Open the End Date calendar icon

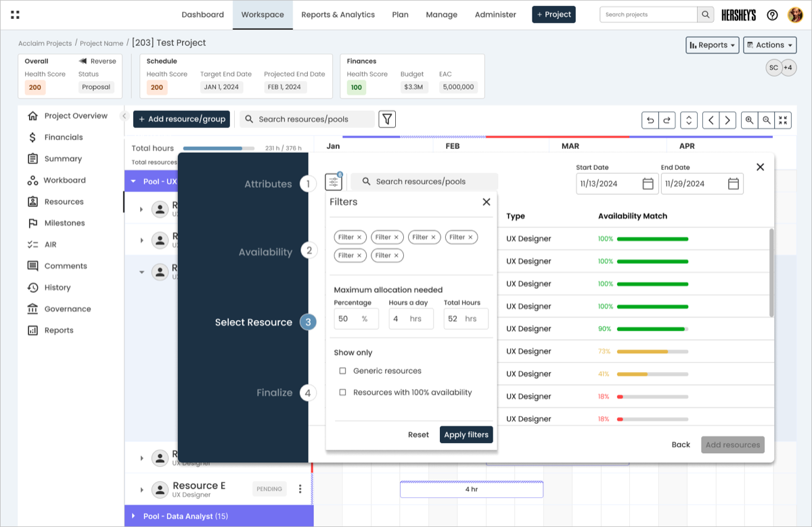point(733,183)
